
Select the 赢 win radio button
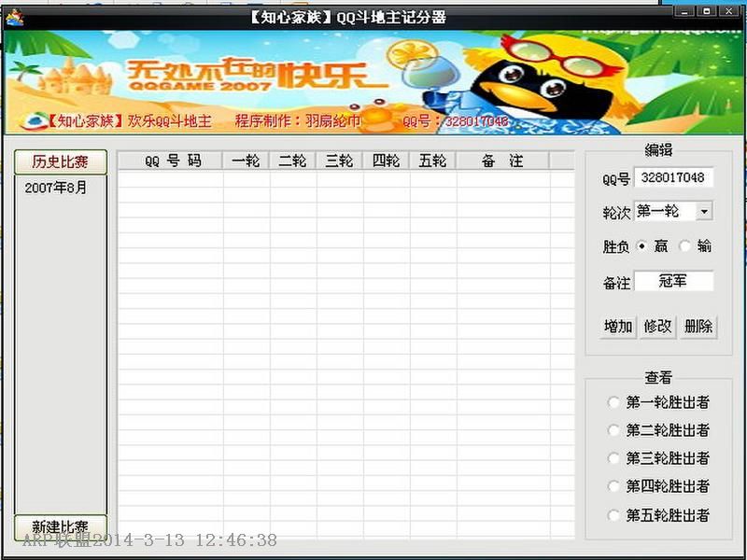[642, 246]
